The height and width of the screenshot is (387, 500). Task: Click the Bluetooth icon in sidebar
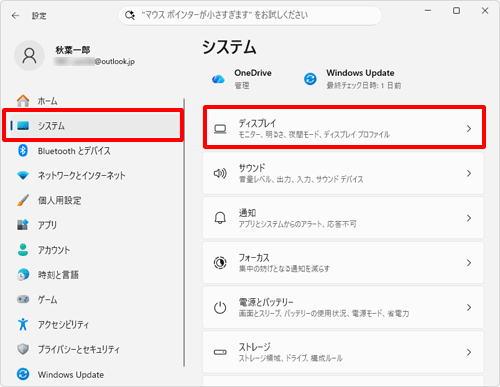tap(23, 151)
